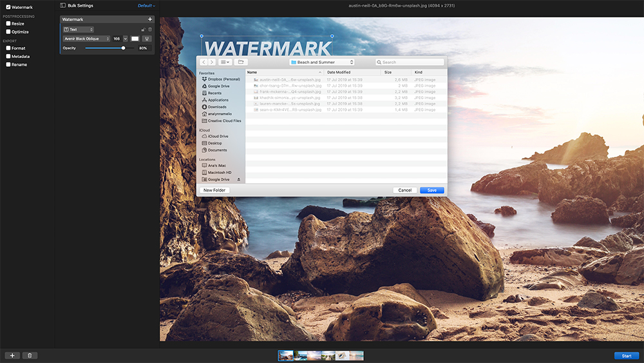644x363 pixels.
Task: Add a new watermark with plus icon
Action: (150, 19)
